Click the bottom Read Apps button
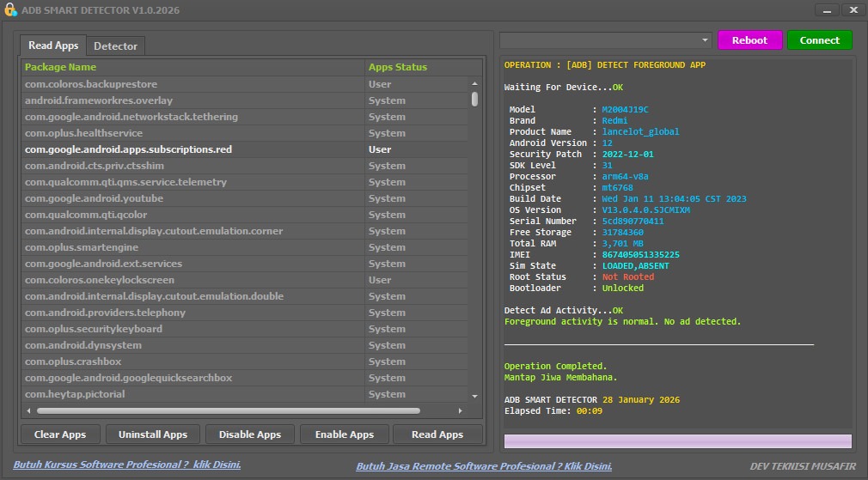Viewport: 868px width, 480px height. point(437,434)
